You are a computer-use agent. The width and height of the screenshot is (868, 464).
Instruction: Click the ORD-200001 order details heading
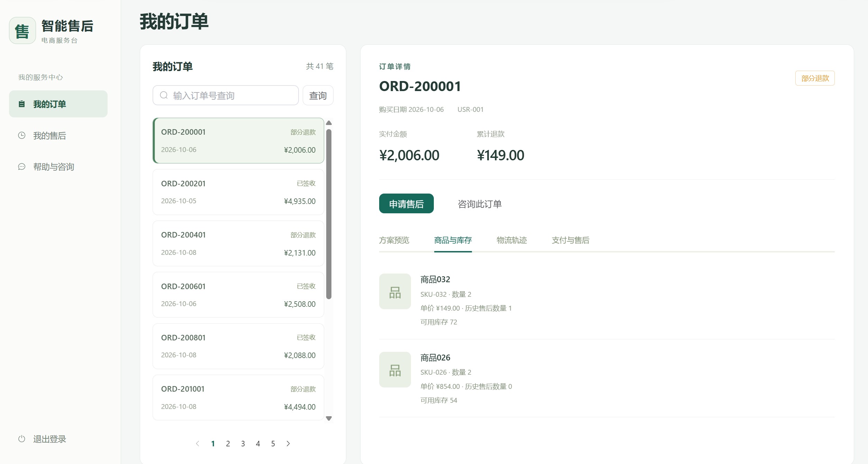(420, 86)
